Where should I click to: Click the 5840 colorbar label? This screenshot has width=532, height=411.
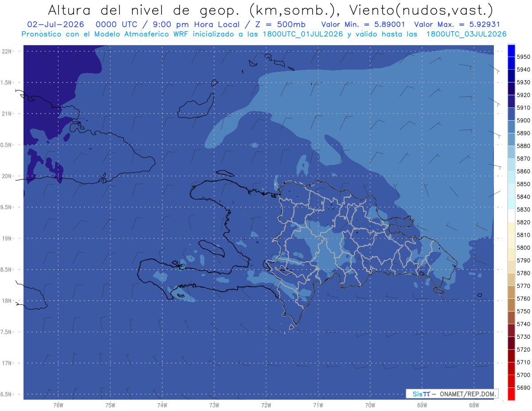pos(524,197)
